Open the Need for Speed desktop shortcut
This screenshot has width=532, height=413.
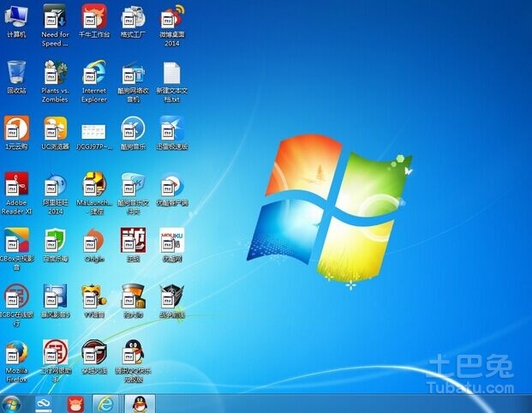coord(55,17)
